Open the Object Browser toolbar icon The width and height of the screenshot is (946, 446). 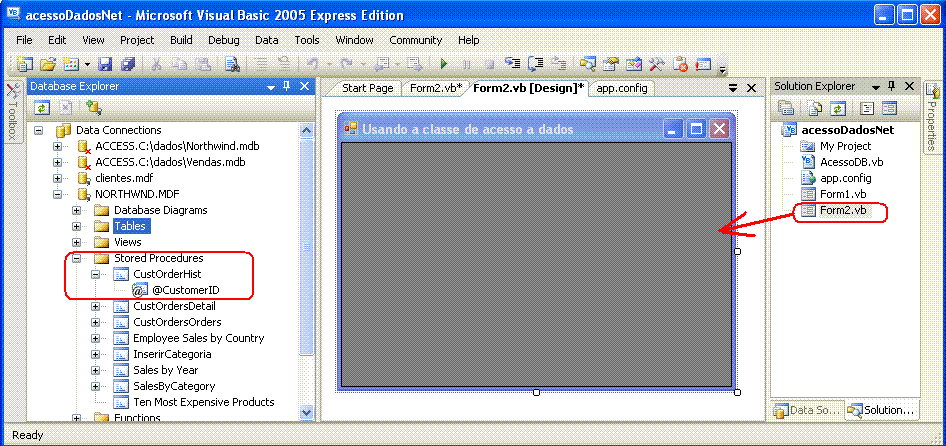click(x=634, y=64)
